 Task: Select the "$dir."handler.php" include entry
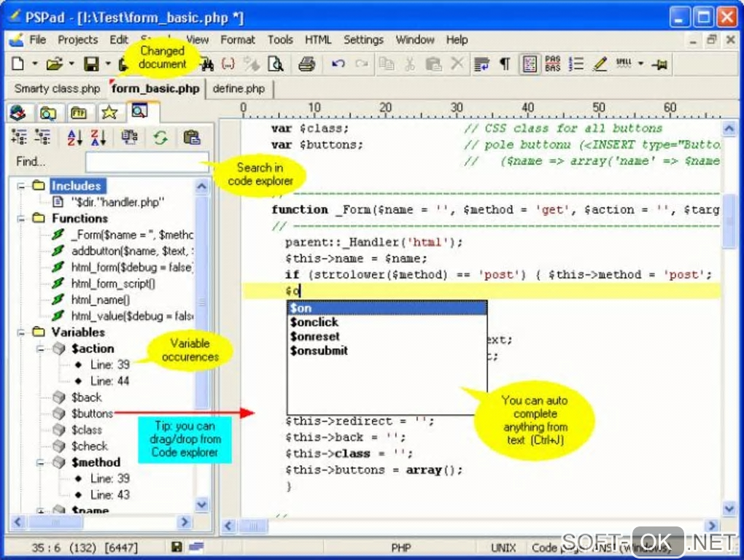117,203
